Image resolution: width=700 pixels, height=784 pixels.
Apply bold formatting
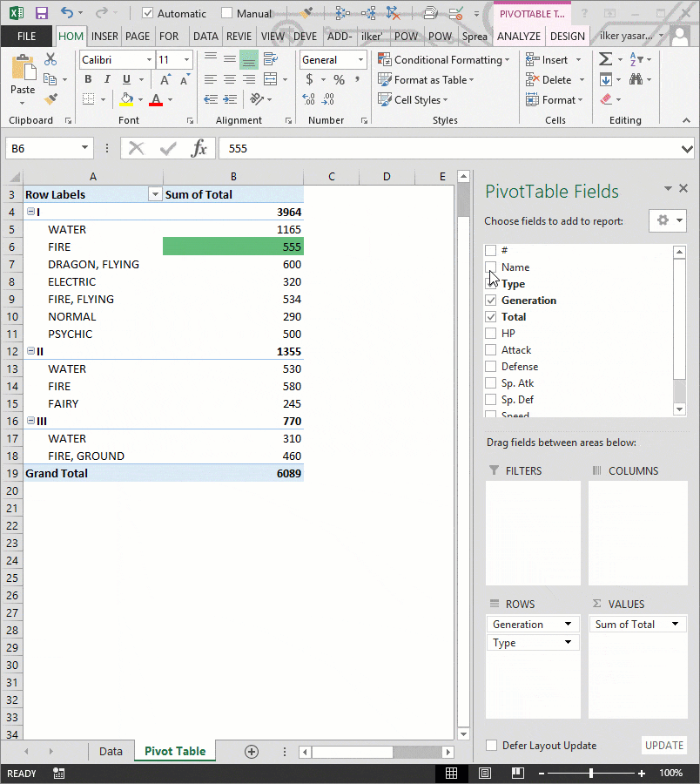87,78
